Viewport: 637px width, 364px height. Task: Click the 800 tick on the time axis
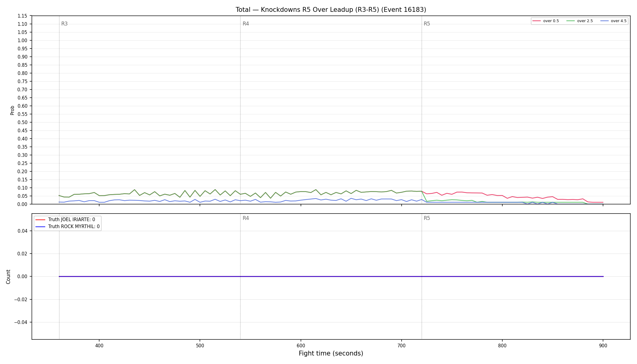[502, 345]
